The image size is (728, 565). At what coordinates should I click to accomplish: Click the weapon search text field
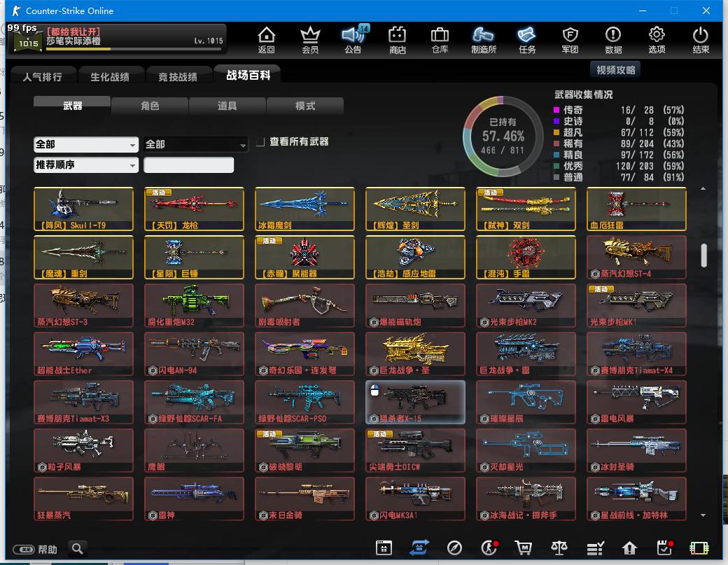pyautogui.click(x=188, y=165)
